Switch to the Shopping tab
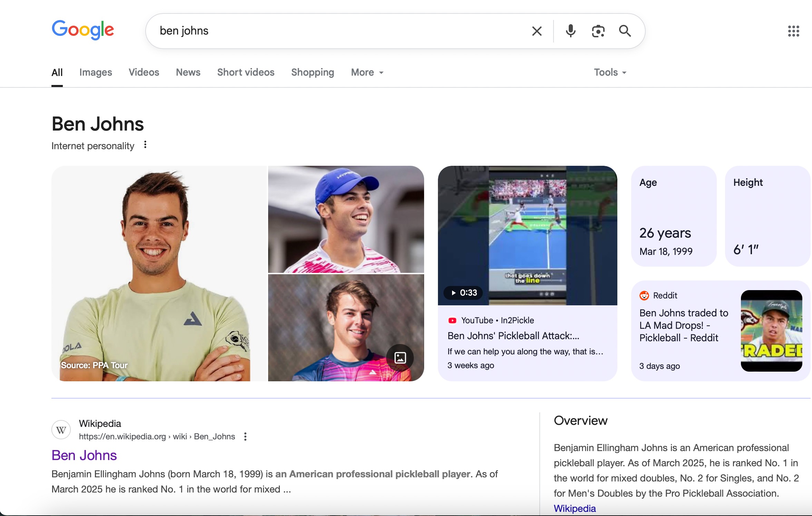The width and height of the screenshot is (812, 516). (x=312, y=72)
